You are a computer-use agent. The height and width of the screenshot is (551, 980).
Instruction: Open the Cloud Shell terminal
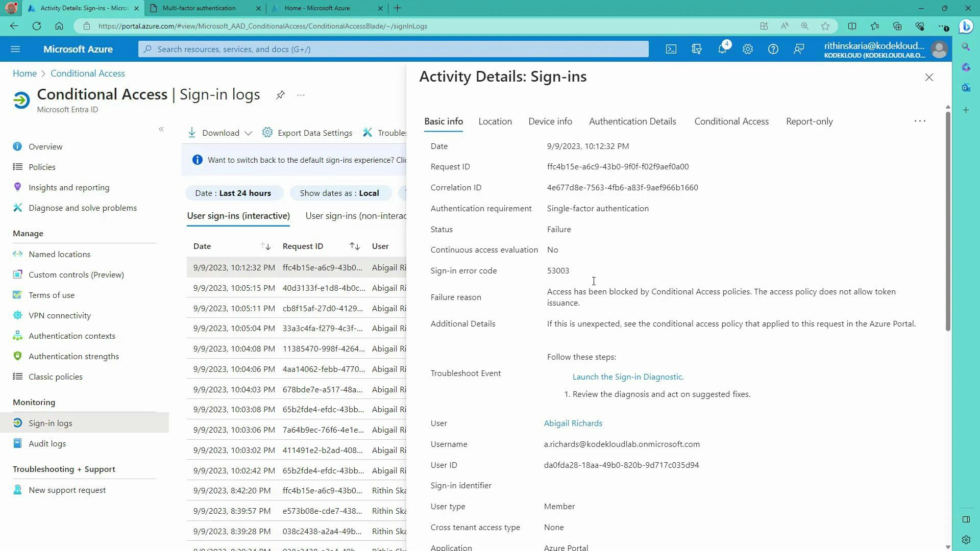(671, 49)
